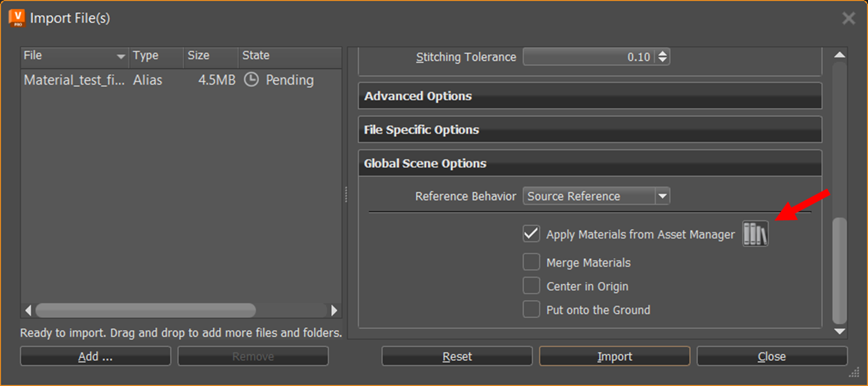
Task: Click the left arrow of the horizontal scrollbar
Action: pos(27,311)
